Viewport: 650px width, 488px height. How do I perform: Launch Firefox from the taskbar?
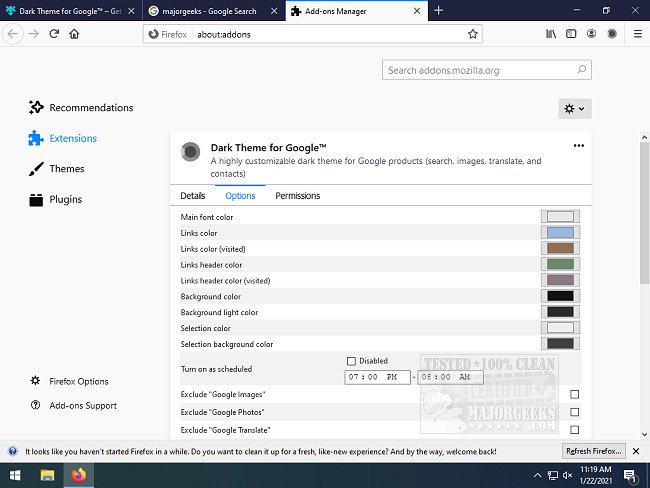pyautogui.click(x=79, y=475)
